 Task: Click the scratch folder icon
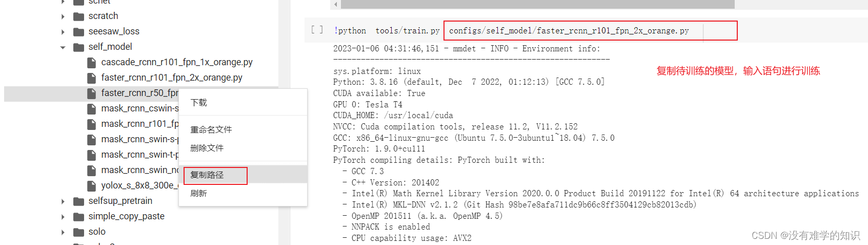tap(78, 16)
